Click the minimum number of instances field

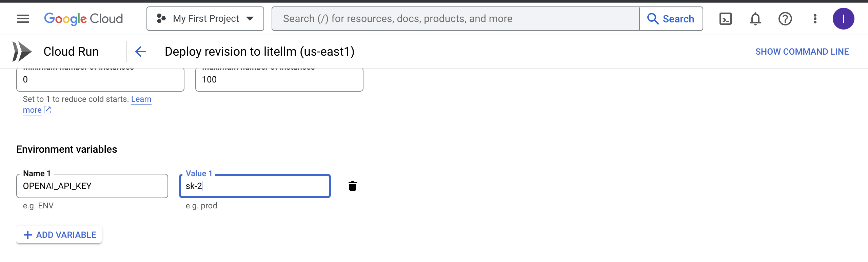[x=100, y=80]
